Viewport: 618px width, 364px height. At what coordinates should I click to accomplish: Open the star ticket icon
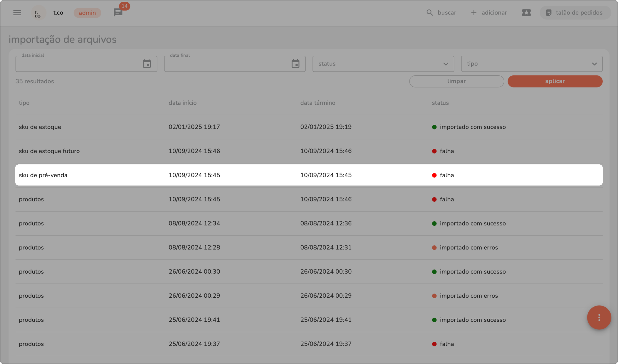(x=526, y=13)
